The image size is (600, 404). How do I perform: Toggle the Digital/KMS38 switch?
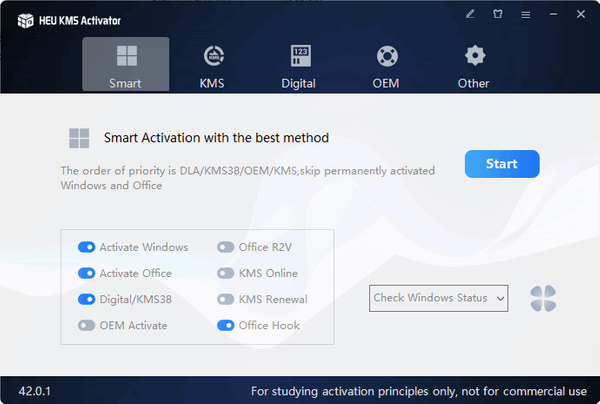[86, 299]
